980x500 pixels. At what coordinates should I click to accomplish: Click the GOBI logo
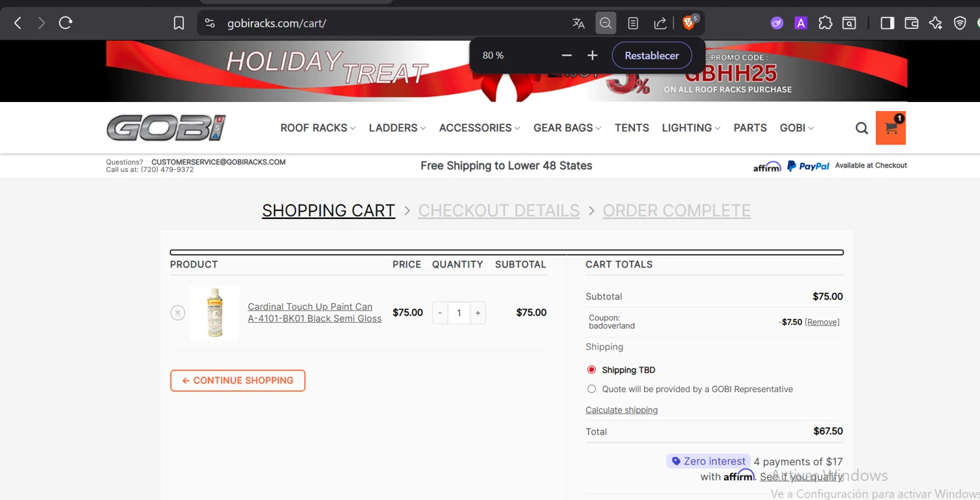167,128
